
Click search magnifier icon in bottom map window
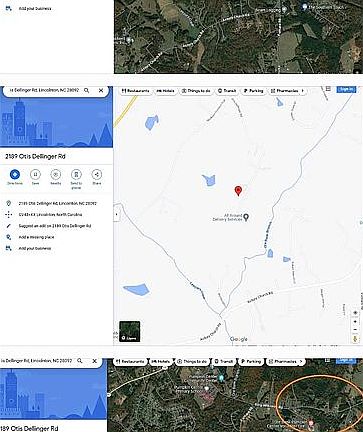pos(80,361)
